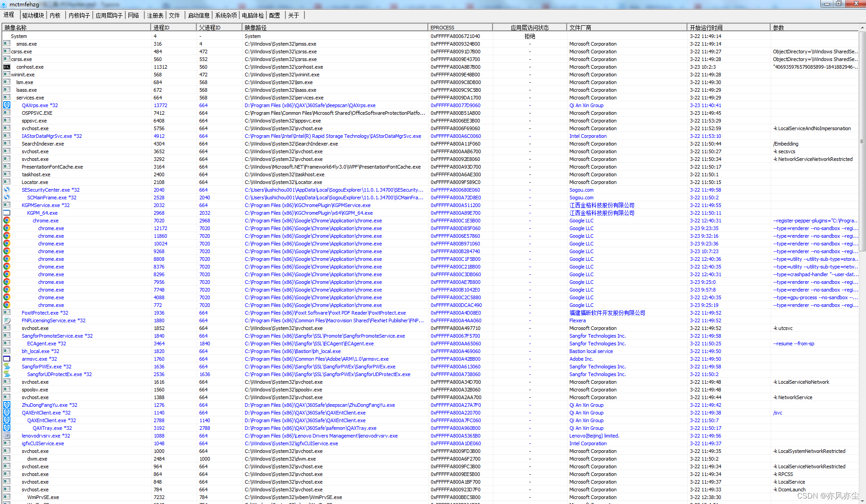
Task: Click the SESecurityCenter.exe Sogou icon
Action: coord(7,190)
